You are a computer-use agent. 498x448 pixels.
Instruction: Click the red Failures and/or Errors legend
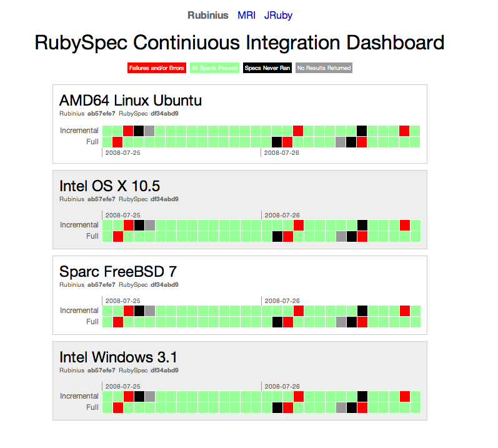[157, 68]
